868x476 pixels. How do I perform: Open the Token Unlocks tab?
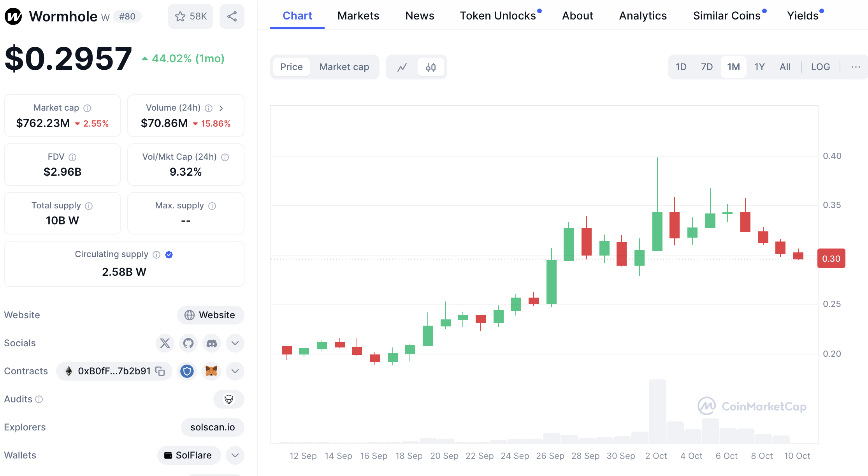498,16
